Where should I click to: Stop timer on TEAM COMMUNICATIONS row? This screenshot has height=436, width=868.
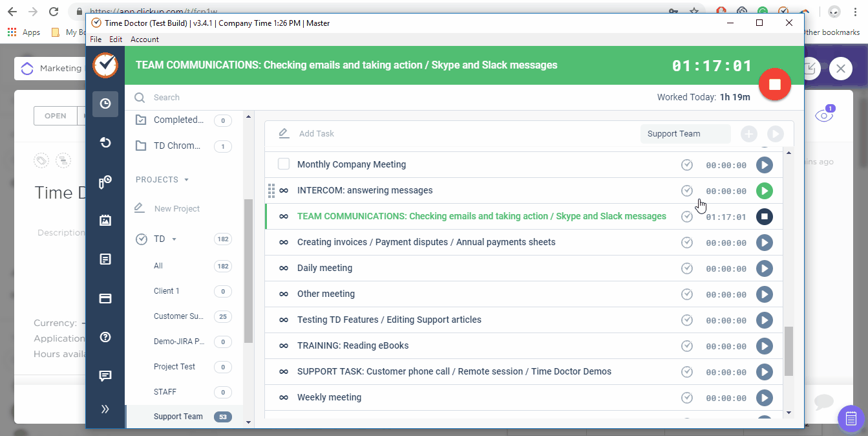click(x=764, y=217)
